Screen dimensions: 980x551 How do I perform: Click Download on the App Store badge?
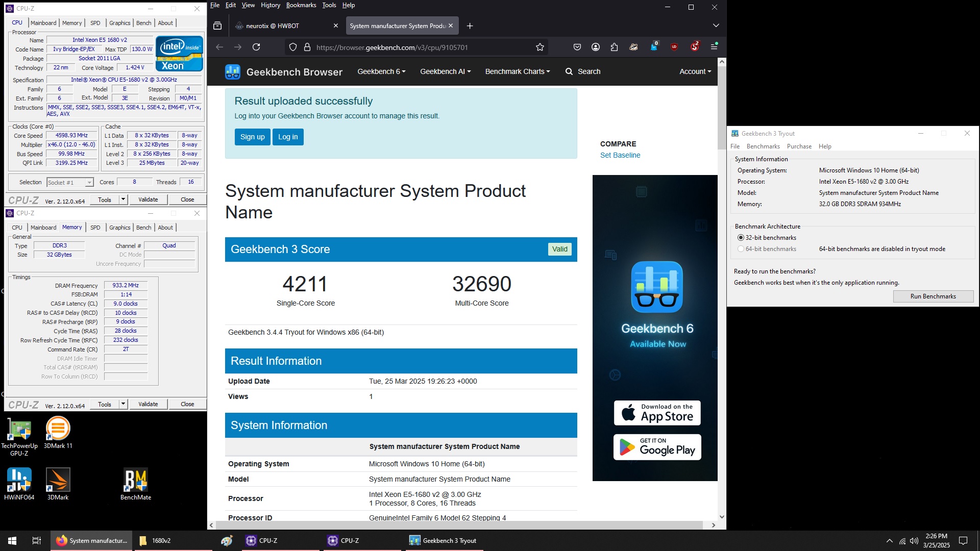(x=657, y=413)
